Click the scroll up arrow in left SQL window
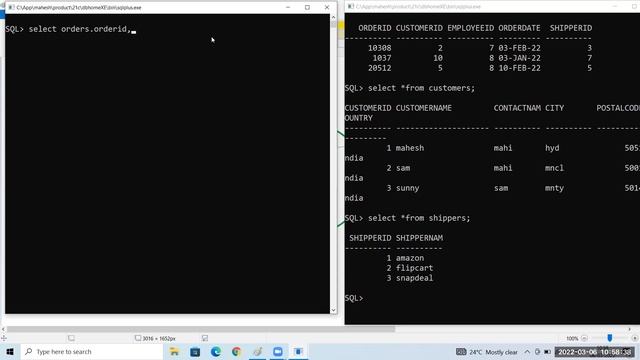The height and width of the screenshot is (360, 640). point(333,17)
